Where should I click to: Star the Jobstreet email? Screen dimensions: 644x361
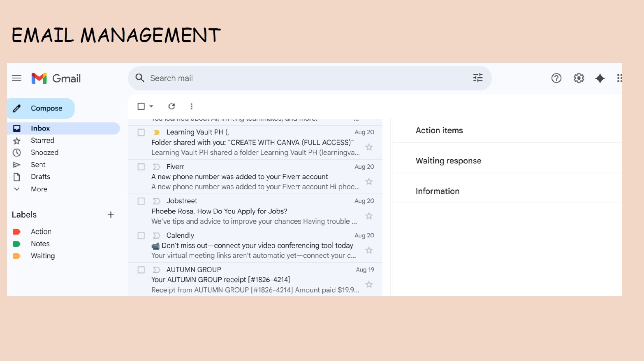(x=369, y=216)
